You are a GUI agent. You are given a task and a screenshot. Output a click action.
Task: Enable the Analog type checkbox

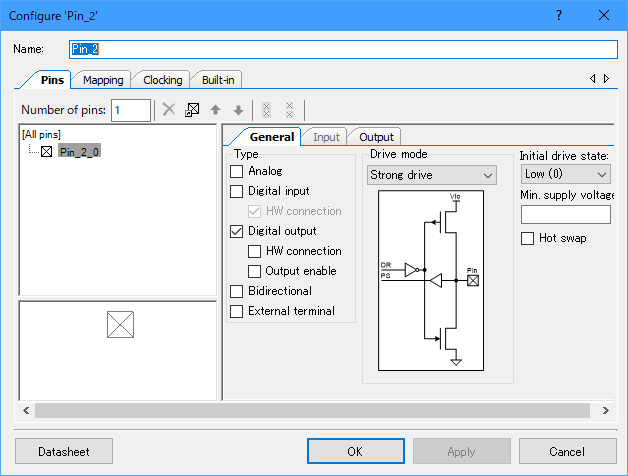click(237, 171)
